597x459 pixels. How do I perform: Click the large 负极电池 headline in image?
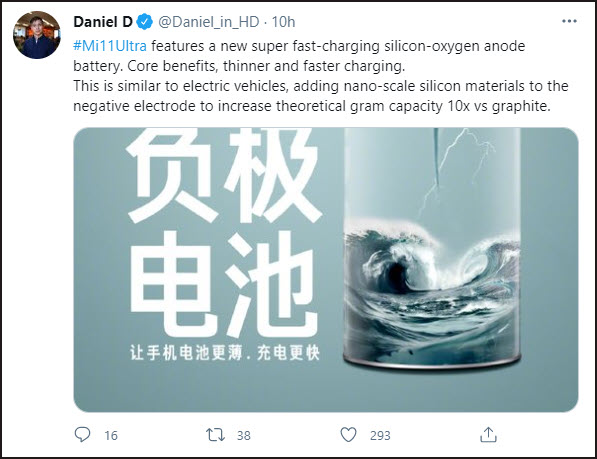[x=225, y=232]
